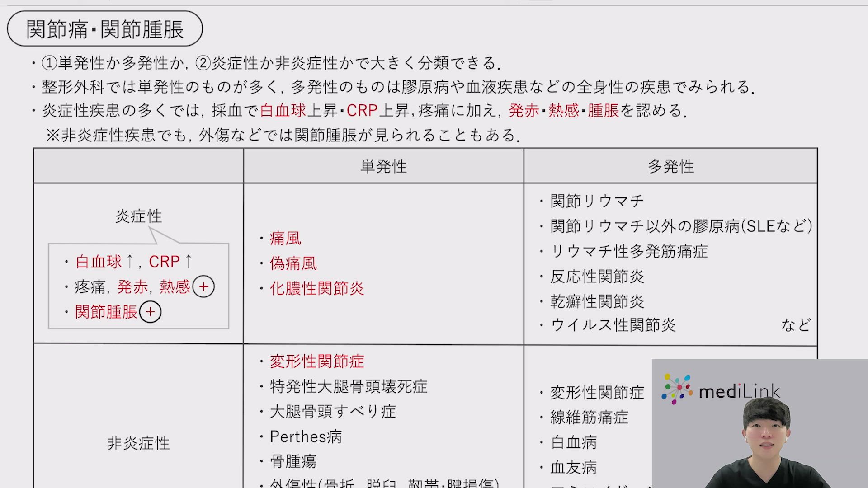This screenshot has width=868, height=488.
Task: Click the 関節痛・関節腫脹 title pill
Action: 105,29
